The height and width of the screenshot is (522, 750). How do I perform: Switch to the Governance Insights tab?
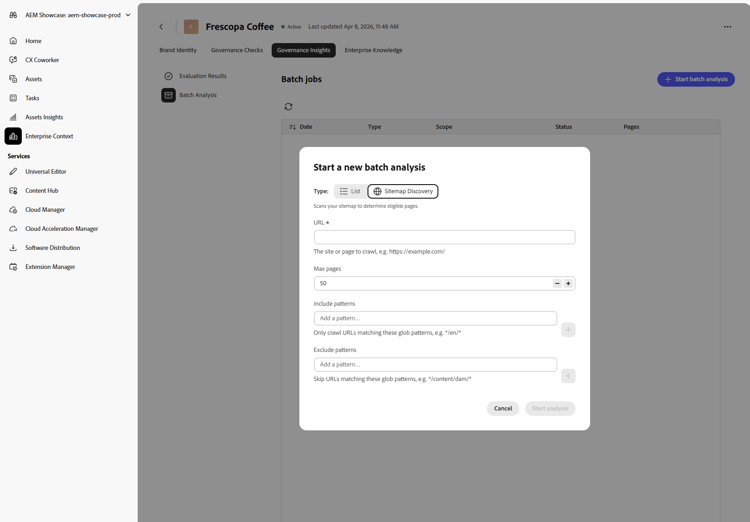(x=304, y=50)
